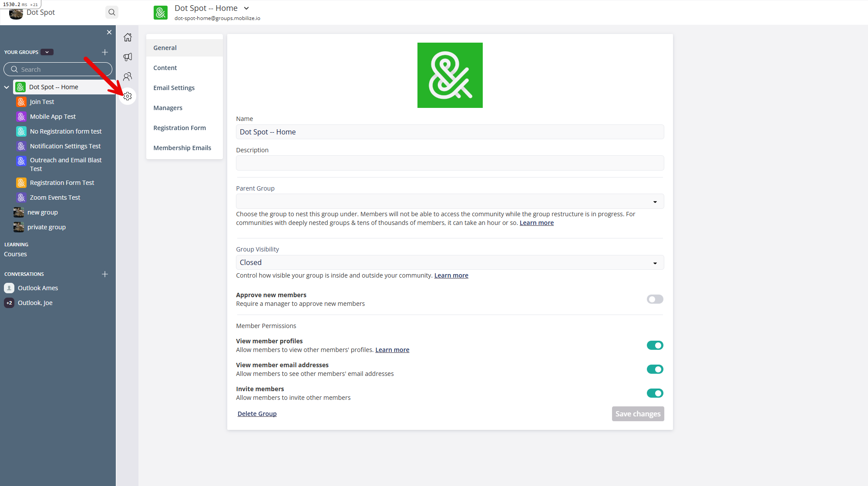Go to group home icon
This screenshot has height=486, width=868.
point(128,37)
